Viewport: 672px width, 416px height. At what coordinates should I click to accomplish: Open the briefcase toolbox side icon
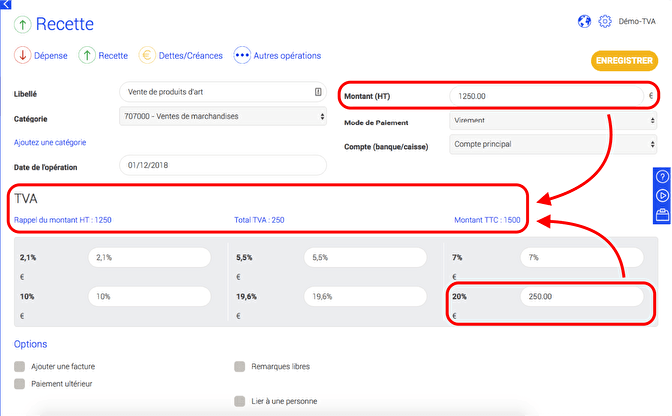click(662, 214)
